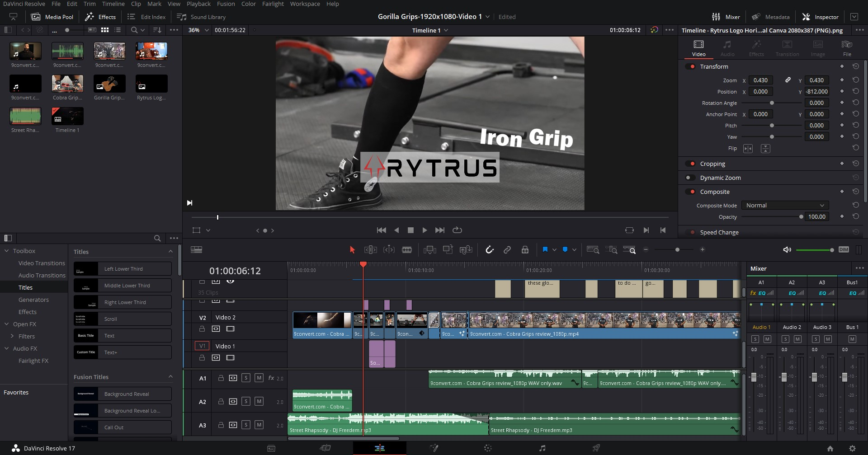Add a flag to the clip

point(545,249)
